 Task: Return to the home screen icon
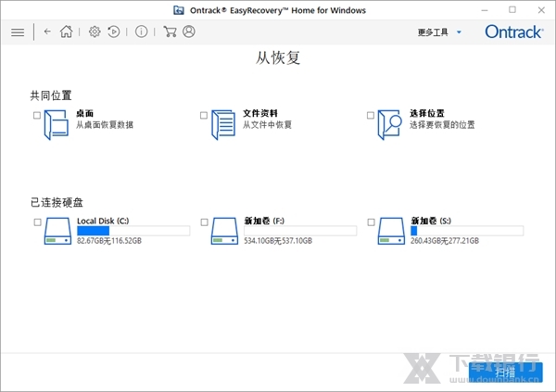[67, 32]
